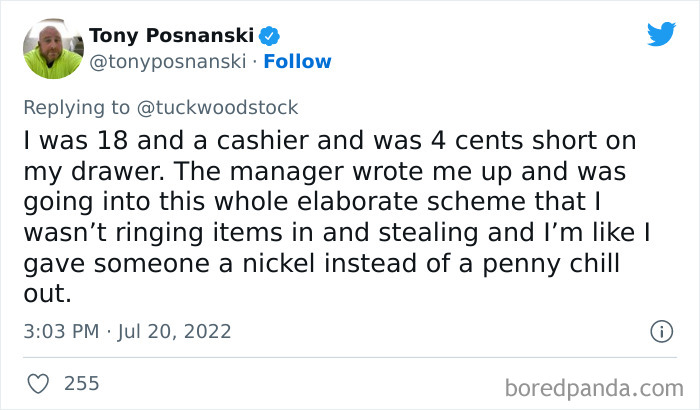Open the tweet info circle icon
The width and height of the screenshot is (700, 410).
pos(660,331)
